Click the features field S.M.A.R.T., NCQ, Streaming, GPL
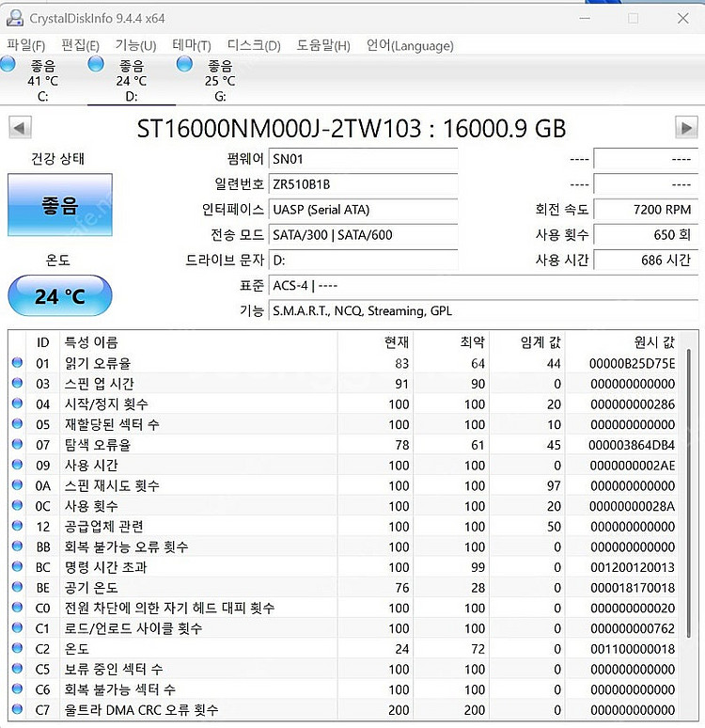Image resolution: width=705 pixels, height=728 pixels. [483, 310]
